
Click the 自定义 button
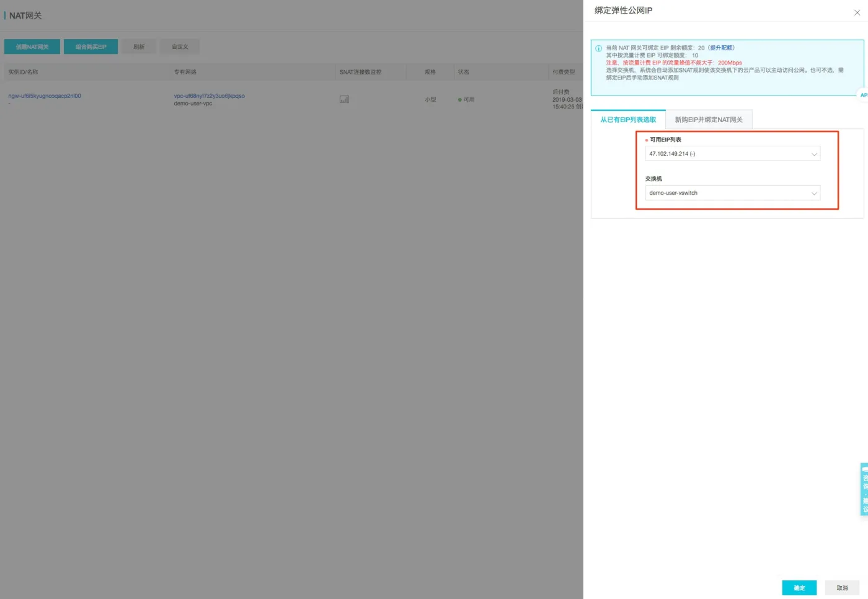click(180, 47)
